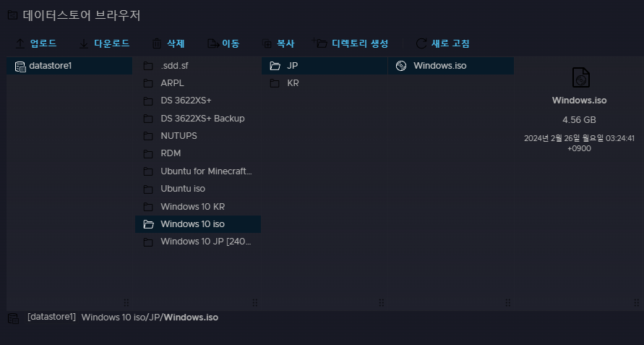Viewport: 644px width, 345px height.
Task: Open the RDM folder
Action: tap(171, 153)
